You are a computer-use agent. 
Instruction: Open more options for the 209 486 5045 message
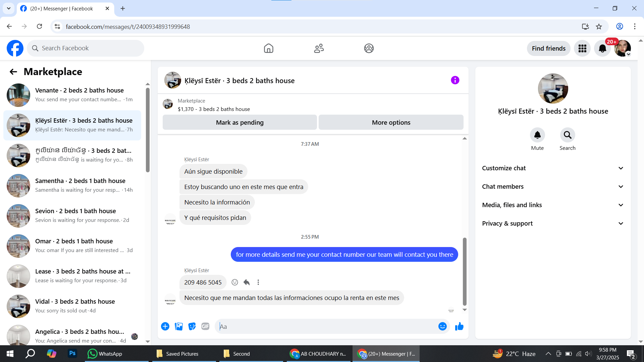[x=258, y=282]
